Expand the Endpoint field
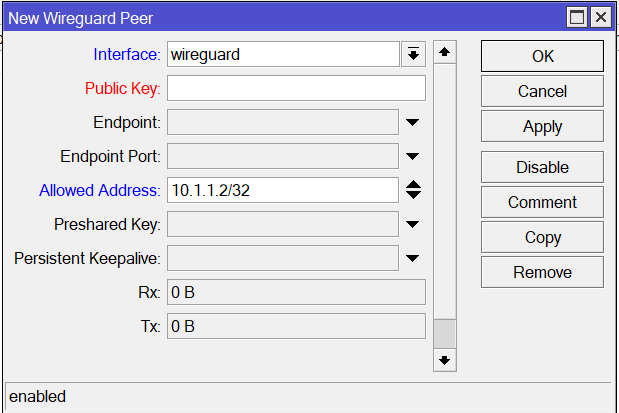The image size is (619, 413). click(413, 123)
